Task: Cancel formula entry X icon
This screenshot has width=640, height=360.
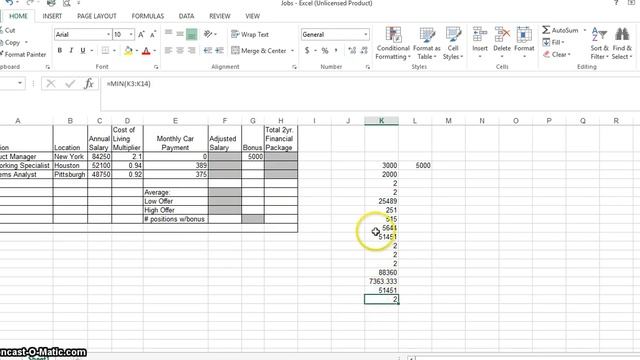Action: coord(51,84)
